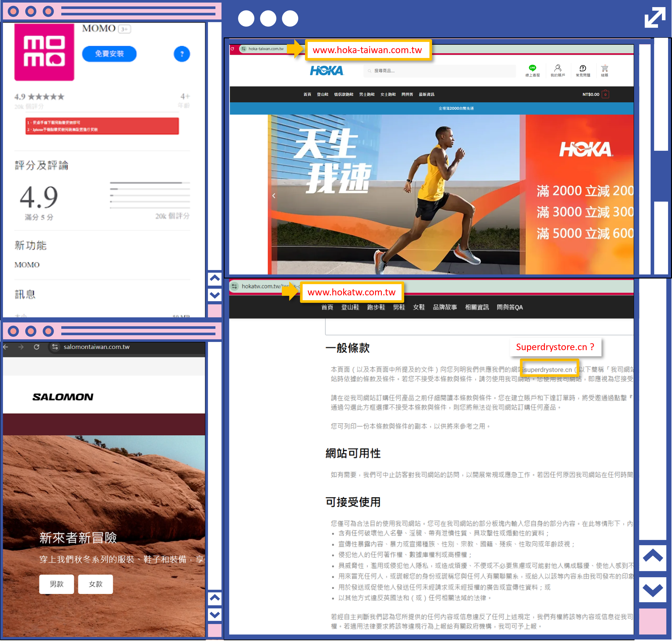Click the red cart count badge beside NT$0.00
Image resolution: width=672 pixels, height=641 pixels.
605,94
